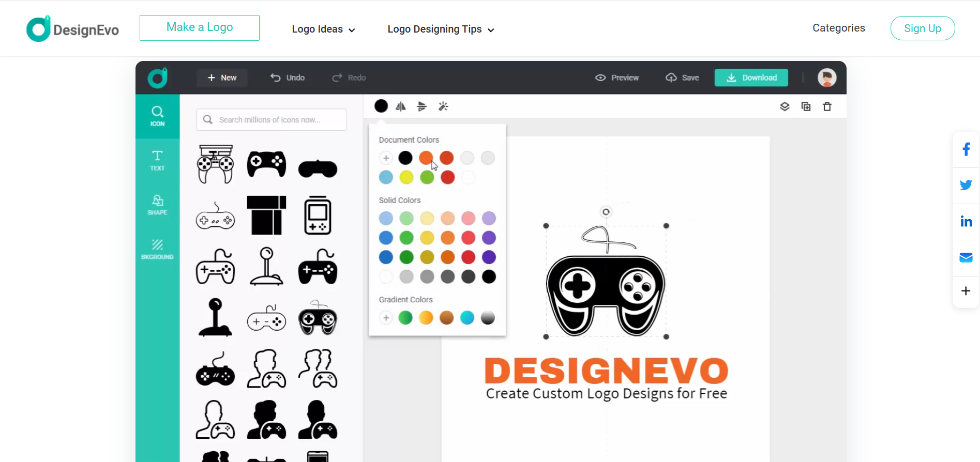
Task: Choose the purple solid color in second row
Action: click(489, 238)
